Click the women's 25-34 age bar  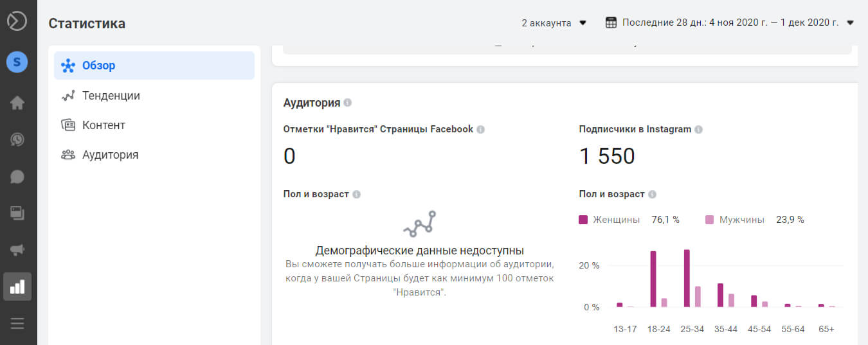click(687, 278)
